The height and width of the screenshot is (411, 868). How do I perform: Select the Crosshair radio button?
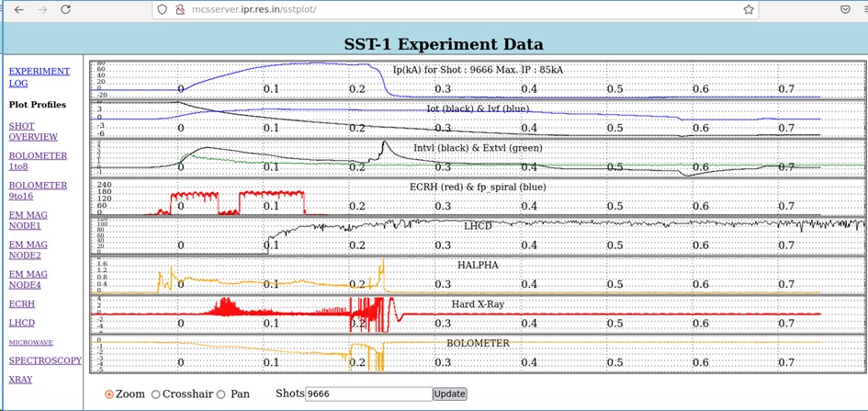[x=155, y=394]
